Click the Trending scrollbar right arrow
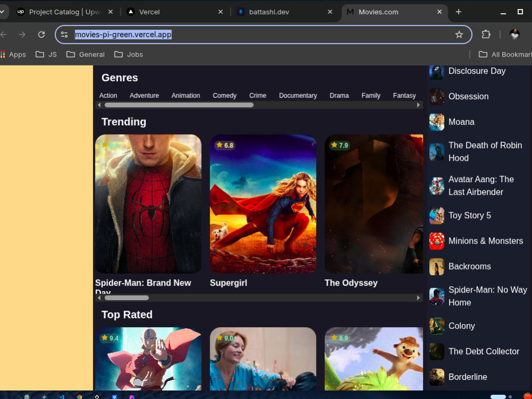This screenshot has width=532, height=399. pyautogui.click(x=418, y=298)
